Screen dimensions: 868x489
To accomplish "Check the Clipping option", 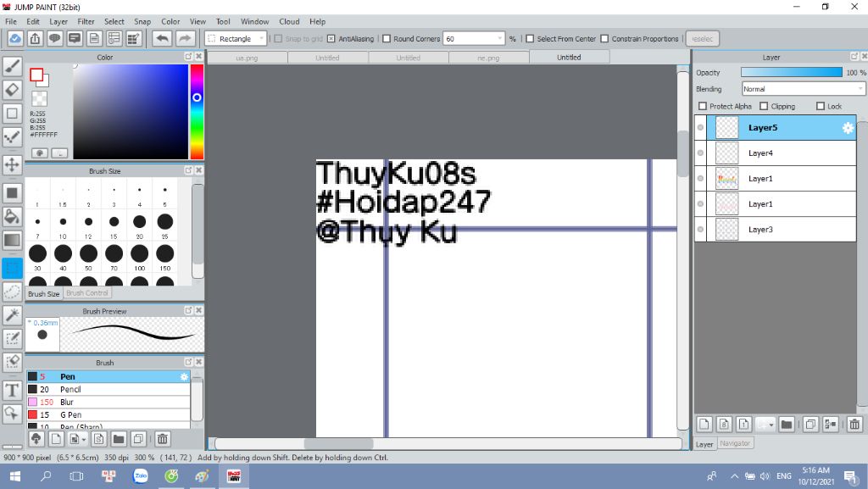I will [x=764, y=106].
